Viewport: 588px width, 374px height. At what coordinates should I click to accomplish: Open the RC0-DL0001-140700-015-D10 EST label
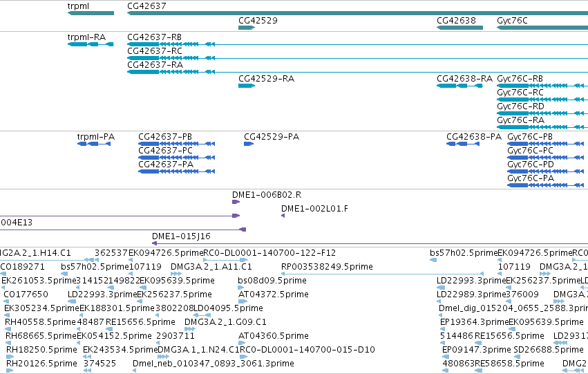(307, 350)
